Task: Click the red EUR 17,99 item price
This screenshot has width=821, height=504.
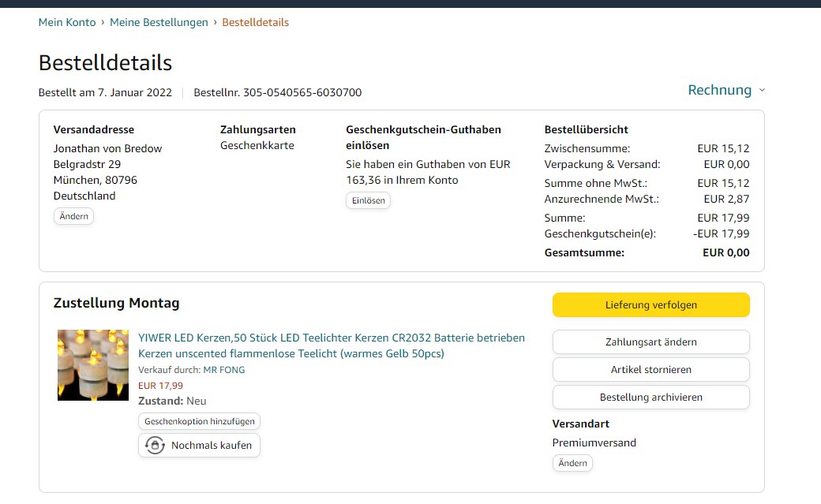Action: 160,386
